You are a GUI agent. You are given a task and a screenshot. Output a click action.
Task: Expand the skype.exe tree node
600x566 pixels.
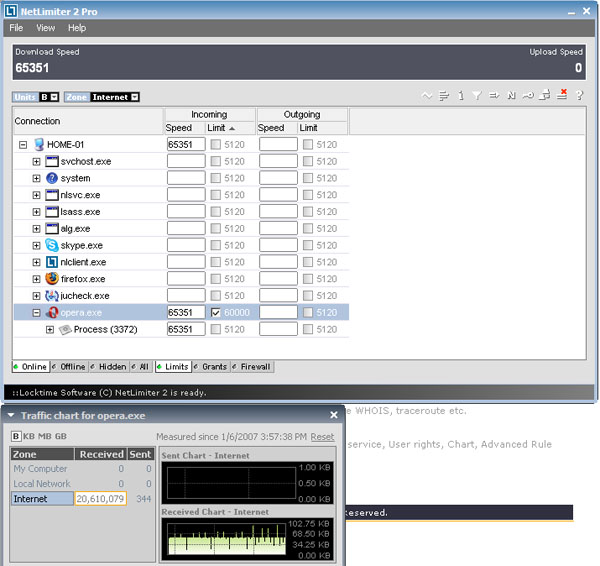pyautogui.click(x=36, y=246)
